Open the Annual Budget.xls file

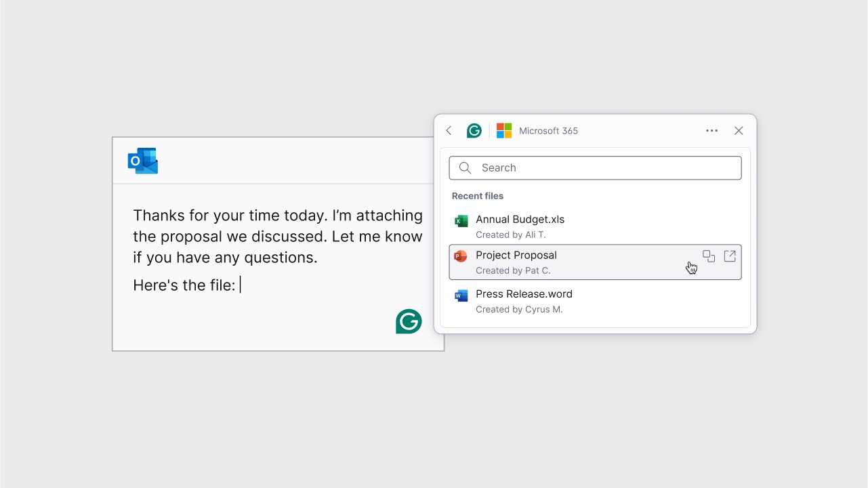[x=520, y=219]
